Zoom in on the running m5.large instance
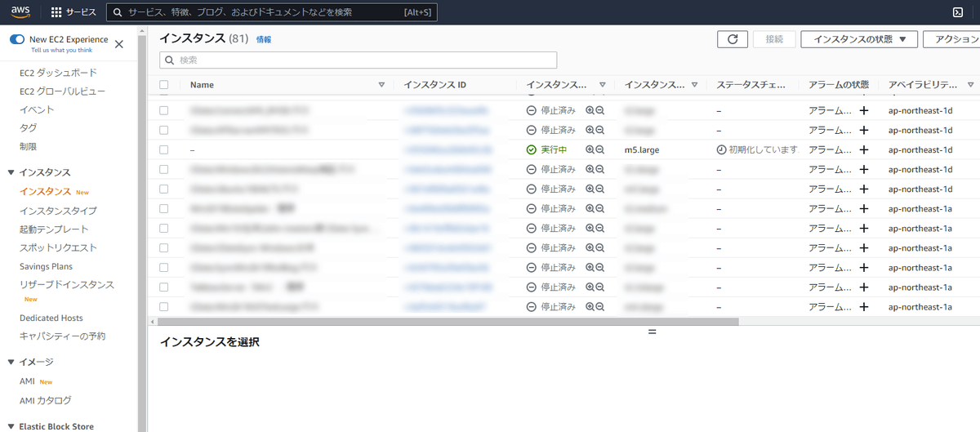Image resolution: width=980 pixels, height=432 pixels. click(x=590, y=149)
